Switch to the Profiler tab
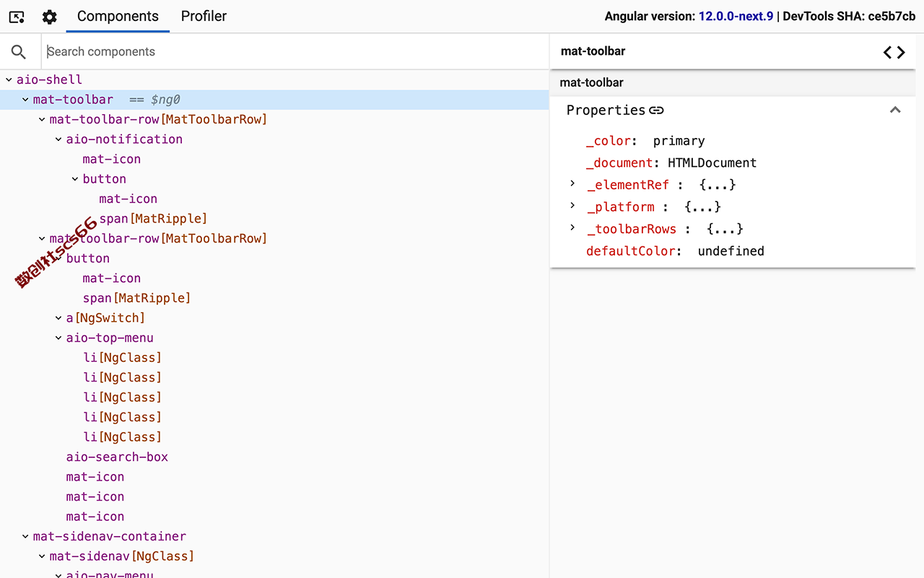Screen dimensions: 924x578 coord(204,16)
